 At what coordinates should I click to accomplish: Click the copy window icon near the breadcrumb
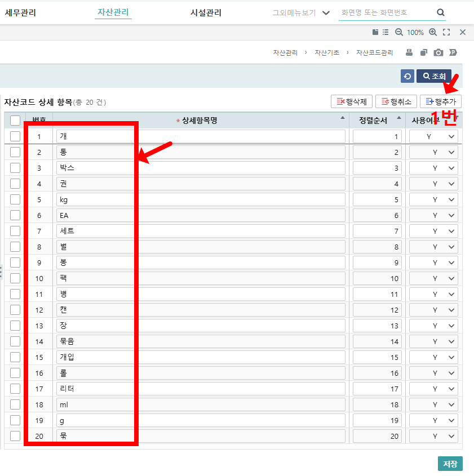424,52
